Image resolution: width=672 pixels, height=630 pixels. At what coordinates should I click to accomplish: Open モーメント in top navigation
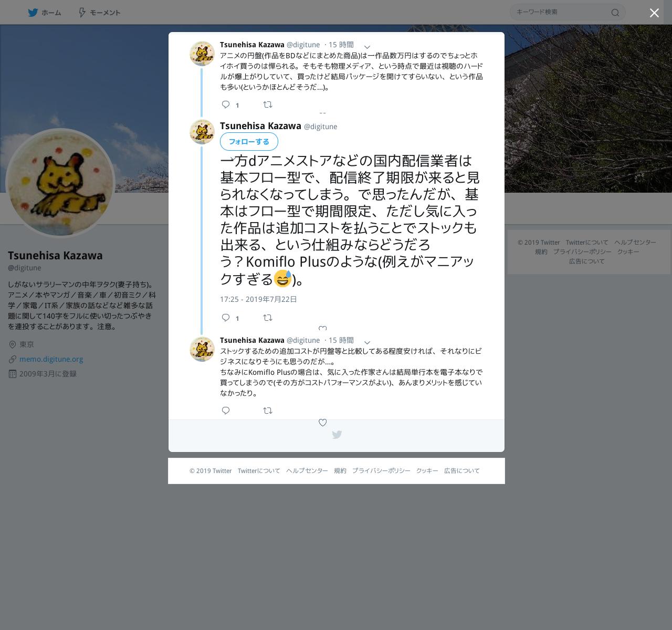click(x=99, y=13)
